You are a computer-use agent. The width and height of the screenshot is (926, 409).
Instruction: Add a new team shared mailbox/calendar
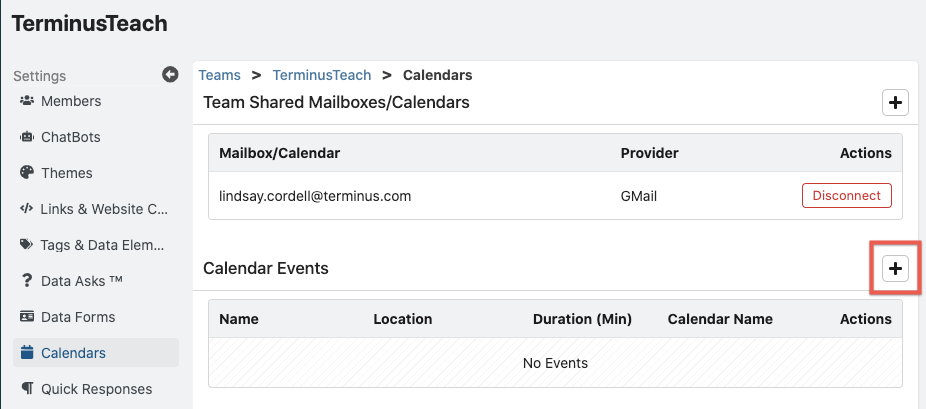[x=895, y=103]
